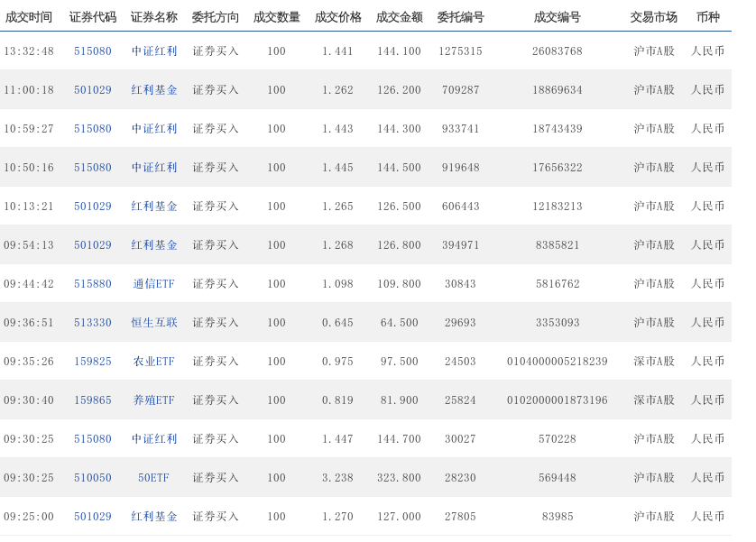
Task: Click the 交易市场 column header
Action: 654,17
